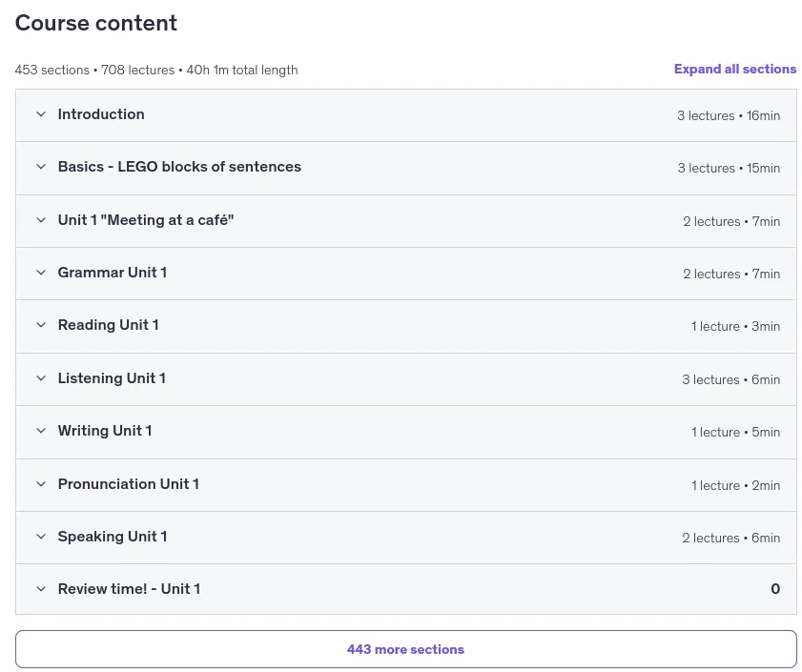
Task: Click chevron icon beside Grammar Unit 1
Action: tap(41, 273)
